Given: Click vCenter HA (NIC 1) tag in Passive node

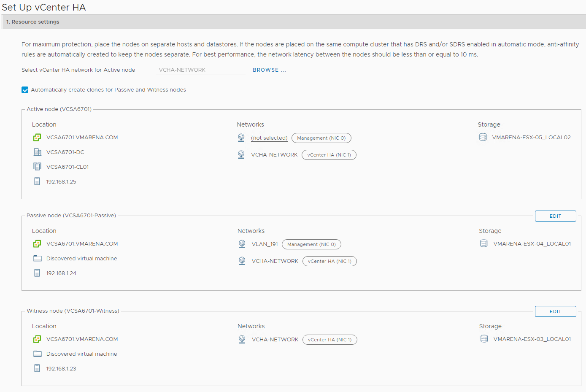Looking at the screenshot, I should (x=329, y=261).
